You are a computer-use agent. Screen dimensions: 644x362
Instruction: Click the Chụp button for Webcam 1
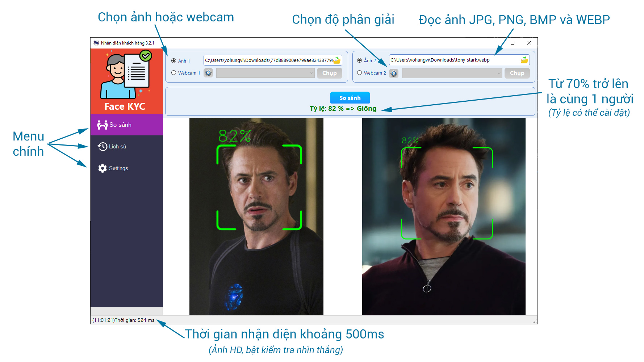tap(330, 73)
